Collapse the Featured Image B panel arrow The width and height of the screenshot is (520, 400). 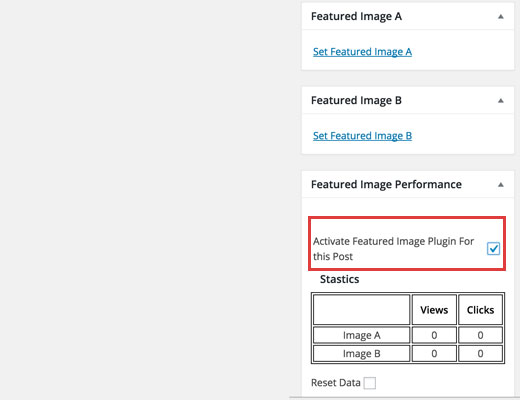click(500, 101)
